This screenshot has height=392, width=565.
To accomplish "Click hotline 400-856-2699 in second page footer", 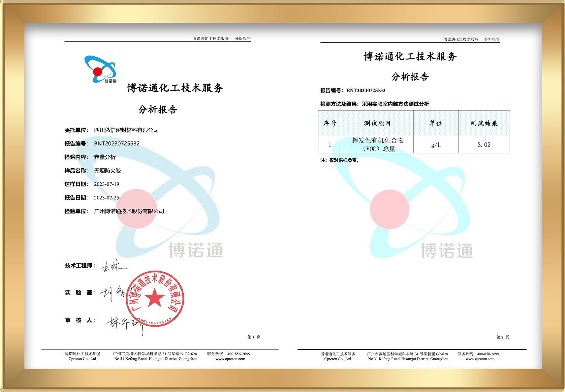I will [x=488, y=354].
